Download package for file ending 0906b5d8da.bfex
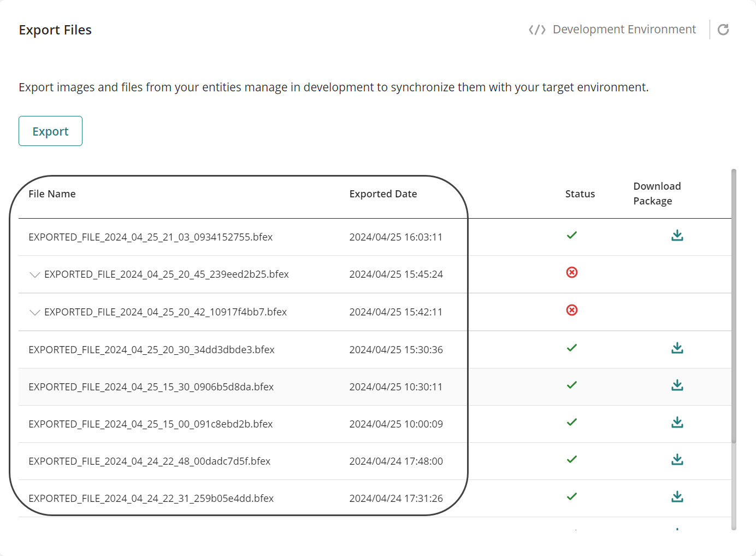756x556 pixels. click(x=677, y=385)
